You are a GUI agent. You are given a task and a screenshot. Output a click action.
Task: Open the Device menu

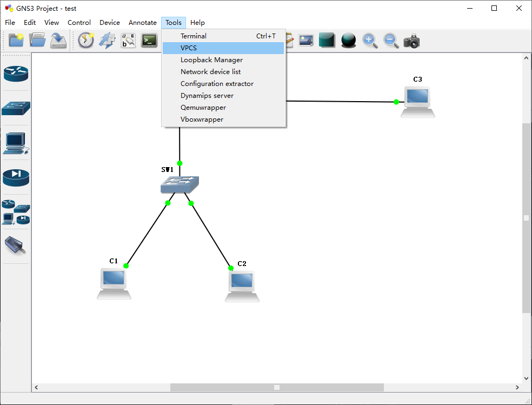coord(110,22)
